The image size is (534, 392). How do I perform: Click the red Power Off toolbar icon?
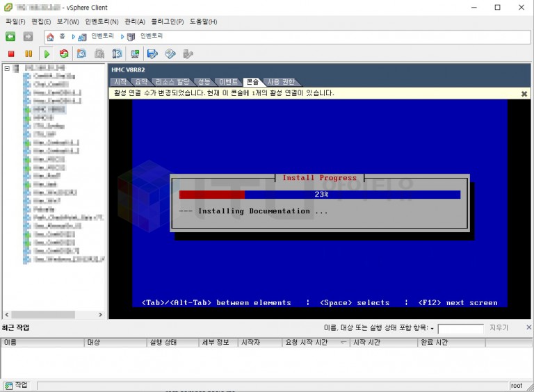[x=11, y=54]
